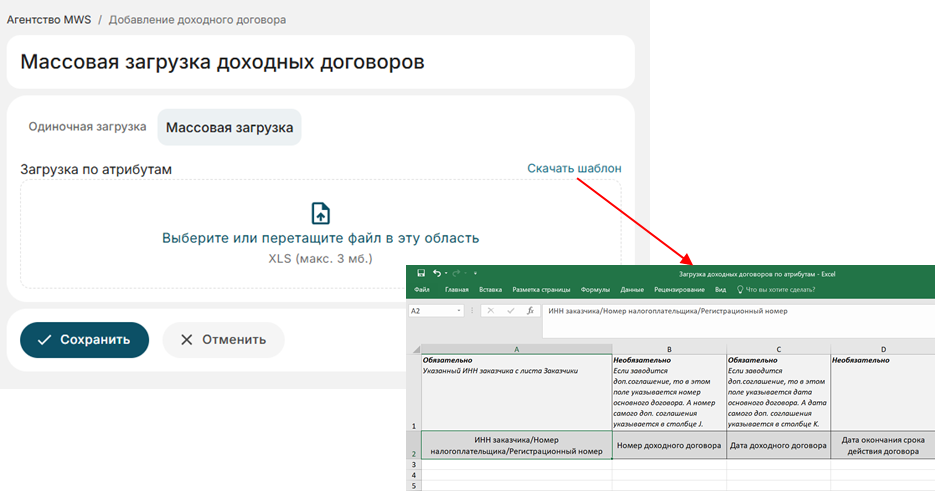The height and width of the screenshot is (491, 935).
Task: Select the "Массовая загрузка" tab
Action: (229, 128)
